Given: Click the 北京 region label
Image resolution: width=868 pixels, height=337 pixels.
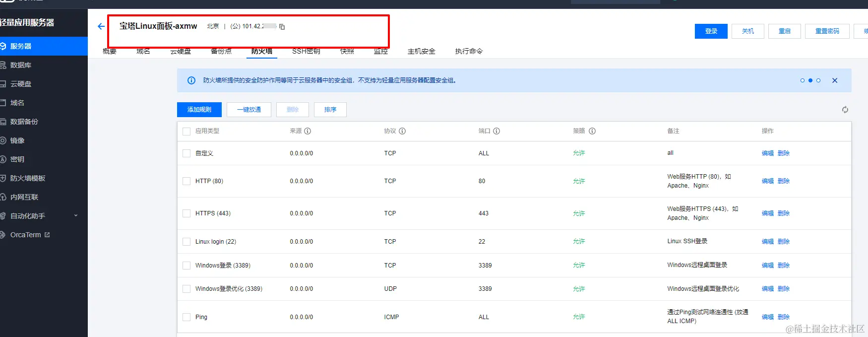Looking at the screenshot, I should click(x=213, y=26).
